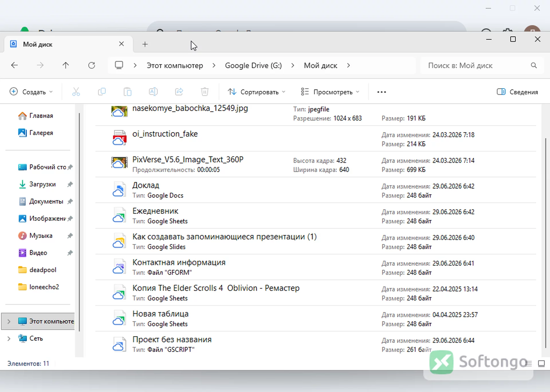This screenshot has height=392, width=550.
Task: Minimize the Explorer window
Action: [489, 39]
